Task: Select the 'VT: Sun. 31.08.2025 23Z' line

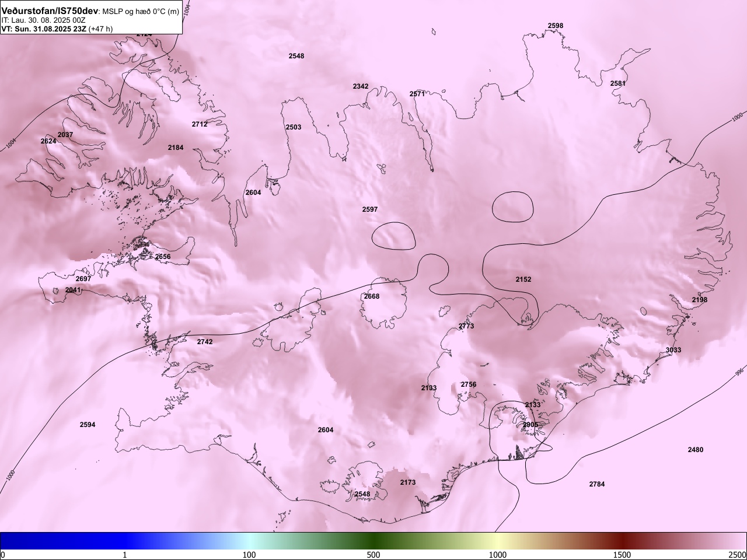Action: tap(44, 29)
